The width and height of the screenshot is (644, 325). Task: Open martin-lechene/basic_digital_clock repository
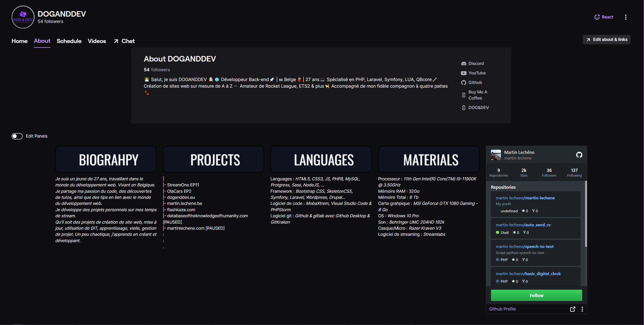[x=528, y=274]
